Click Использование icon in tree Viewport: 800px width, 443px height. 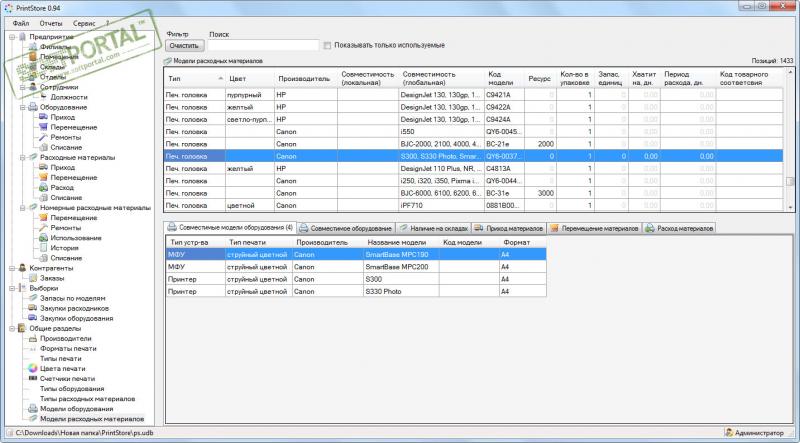[x=43, y=238]
